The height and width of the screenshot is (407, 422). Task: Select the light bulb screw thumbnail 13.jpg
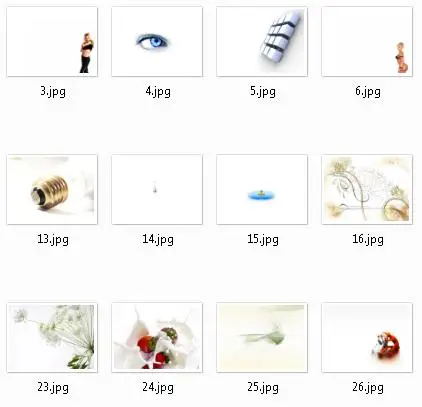tap(52, 189)
